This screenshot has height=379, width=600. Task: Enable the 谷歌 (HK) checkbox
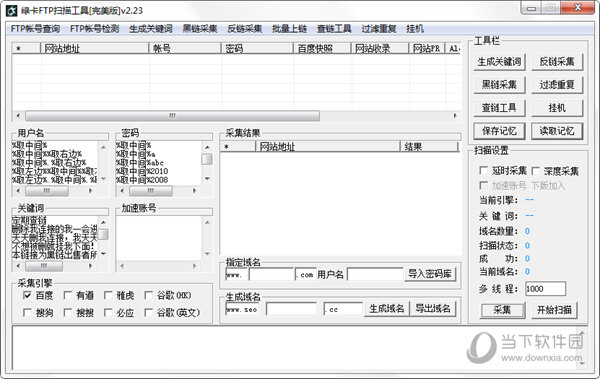coord(149,295)
